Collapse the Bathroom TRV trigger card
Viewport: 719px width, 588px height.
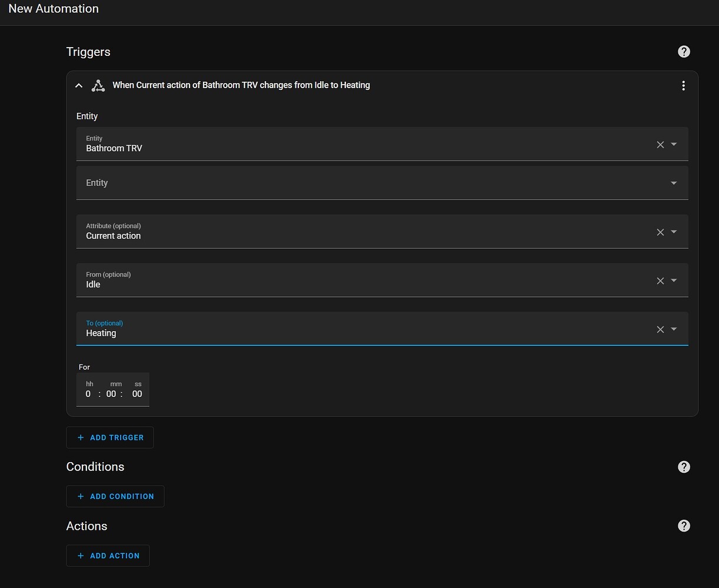coord(79,85)
